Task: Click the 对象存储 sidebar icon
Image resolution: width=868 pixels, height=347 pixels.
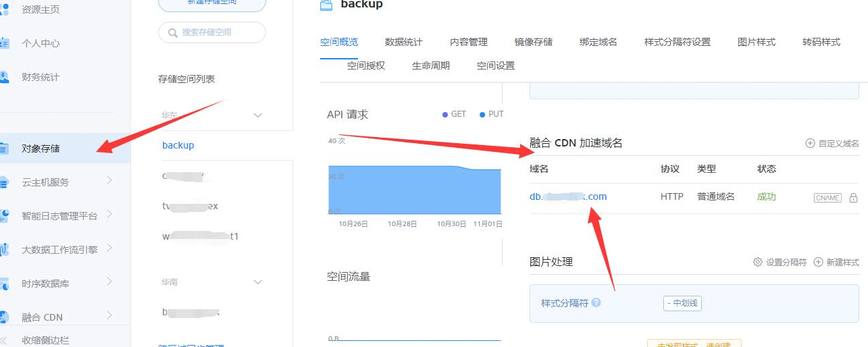Action: pyautogui.click(x=4, y=148)
